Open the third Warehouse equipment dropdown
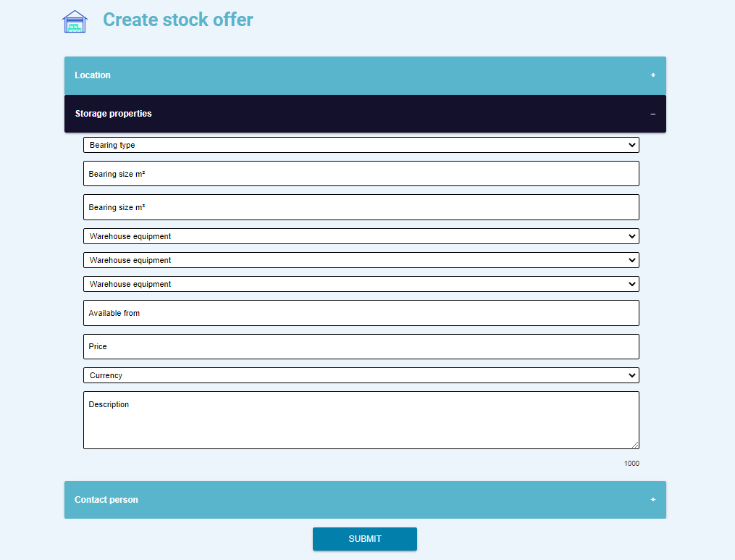735x560 pixels. (x=361, y=284)
